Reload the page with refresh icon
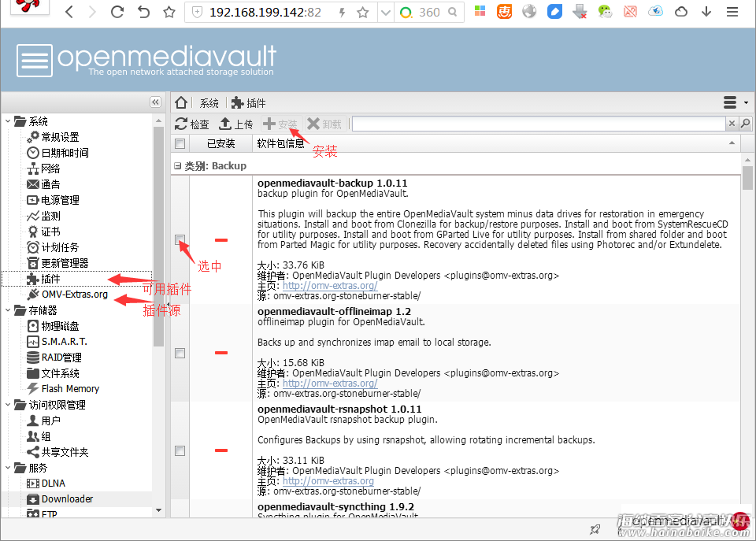Screen dimensions: 756x541 tap(117, 12)
